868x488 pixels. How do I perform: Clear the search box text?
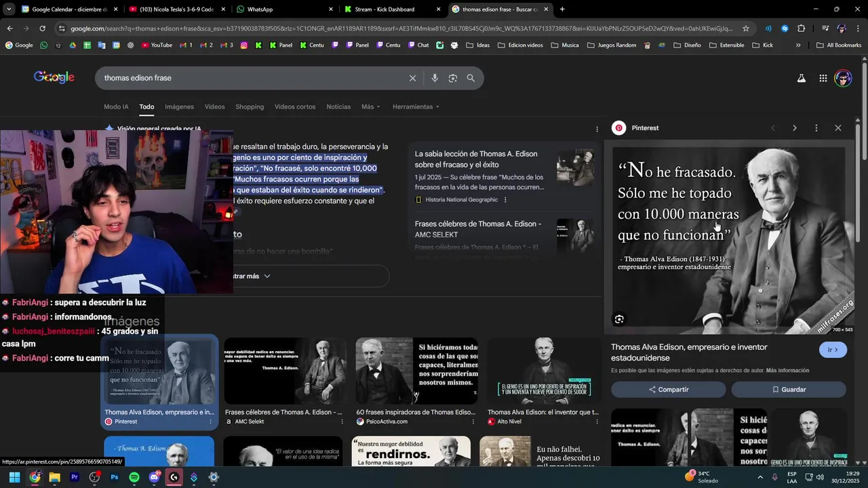[x=412, y=78]
